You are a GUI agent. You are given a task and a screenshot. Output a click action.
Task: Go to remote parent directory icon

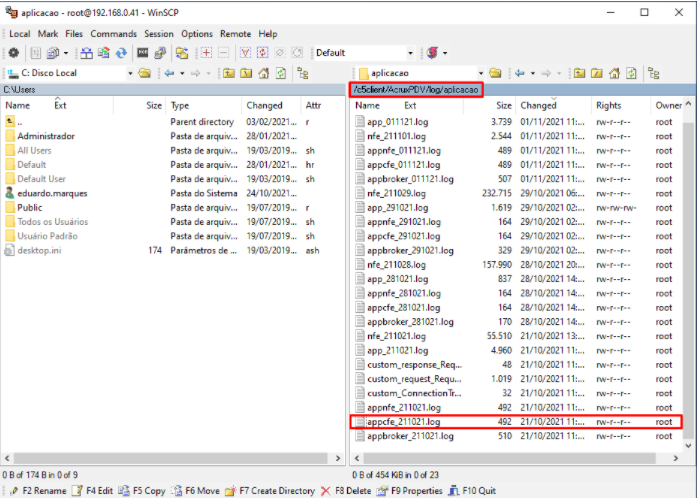579,73
